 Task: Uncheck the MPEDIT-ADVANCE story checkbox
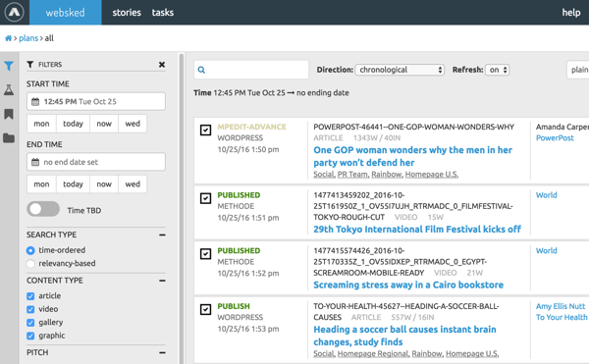(x=205, y=130)
